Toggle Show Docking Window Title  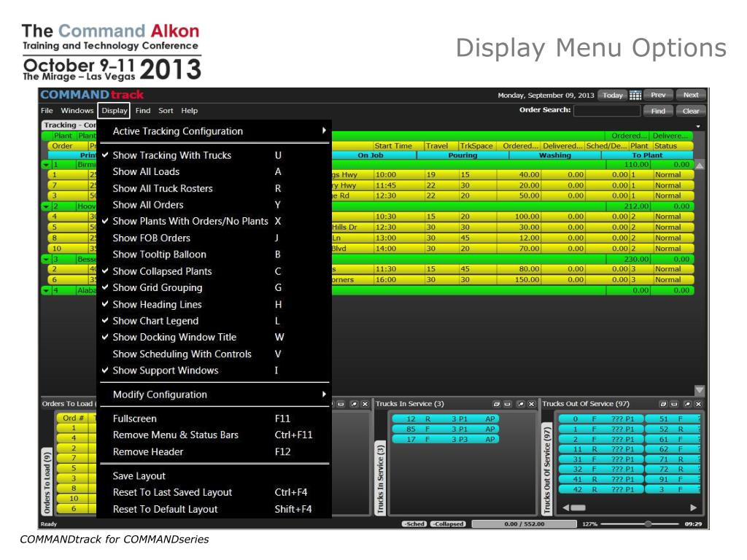(214, 337)
